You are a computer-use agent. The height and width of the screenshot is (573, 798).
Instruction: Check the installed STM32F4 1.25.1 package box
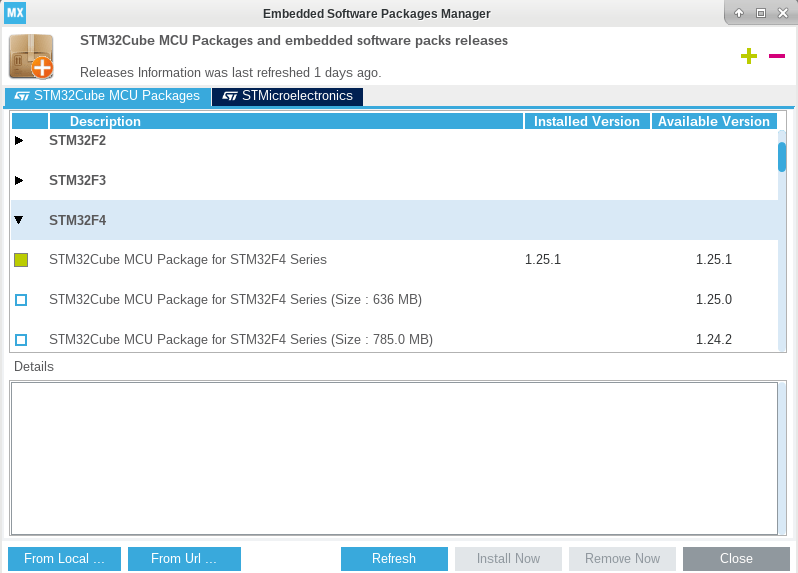[x=21, y=260]
